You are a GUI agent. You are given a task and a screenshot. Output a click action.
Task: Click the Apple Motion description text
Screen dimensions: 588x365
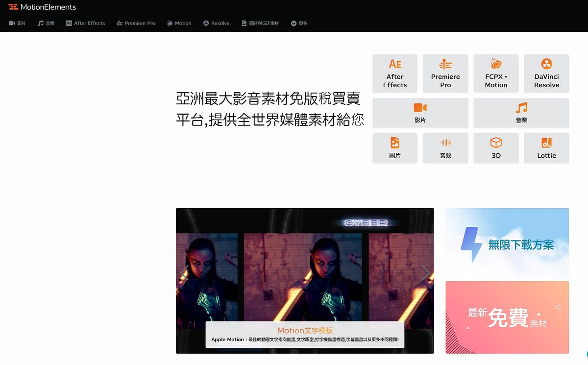[x=305, y=340]
